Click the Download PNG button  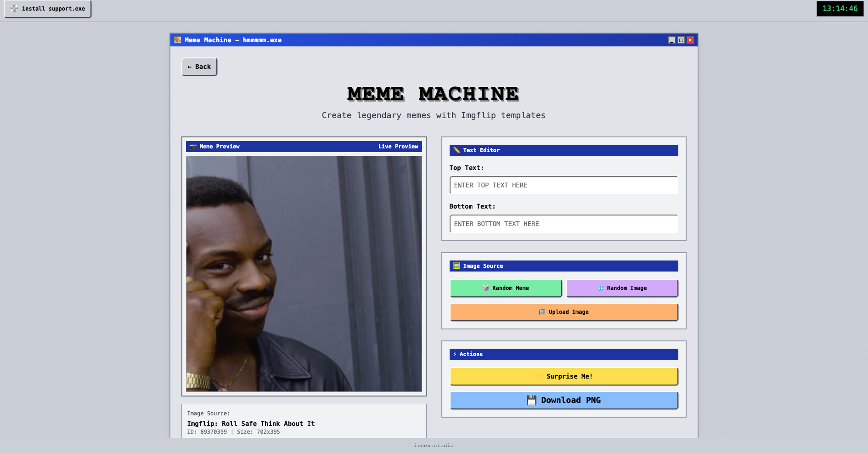(564, 400)
